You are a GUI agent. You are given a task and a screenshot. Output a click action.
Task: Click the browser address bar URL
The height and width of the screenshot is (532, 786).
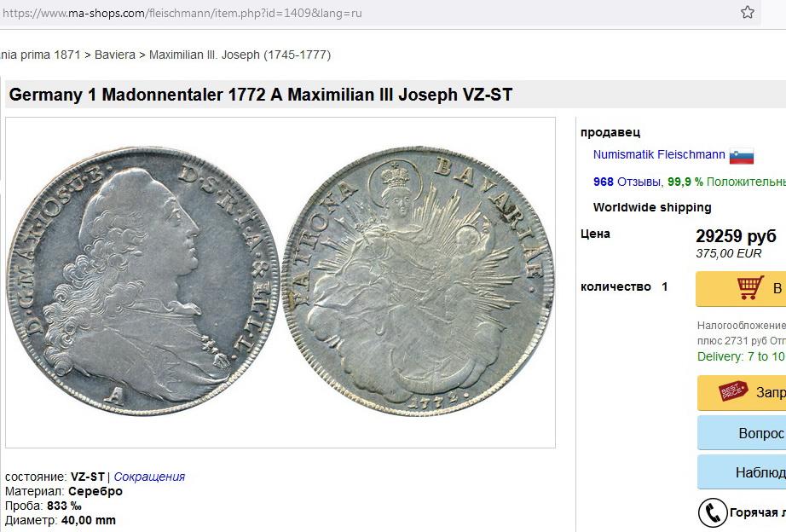182,13
